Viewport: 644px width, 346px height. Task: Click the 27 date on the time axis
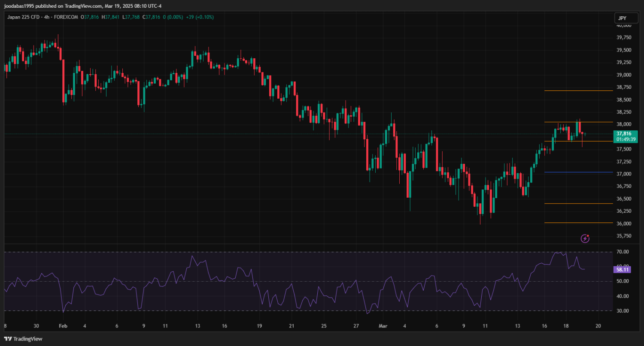(356, 326)
